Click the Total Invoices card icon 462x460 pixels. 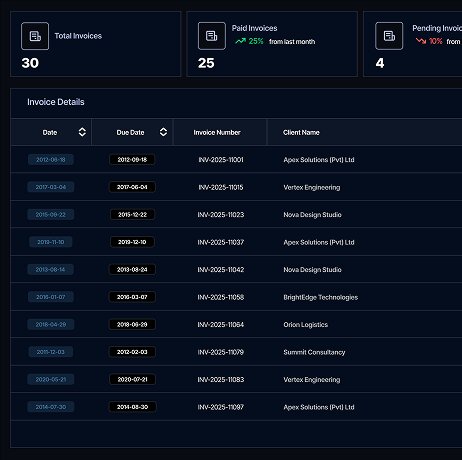[x=35, y=36]
